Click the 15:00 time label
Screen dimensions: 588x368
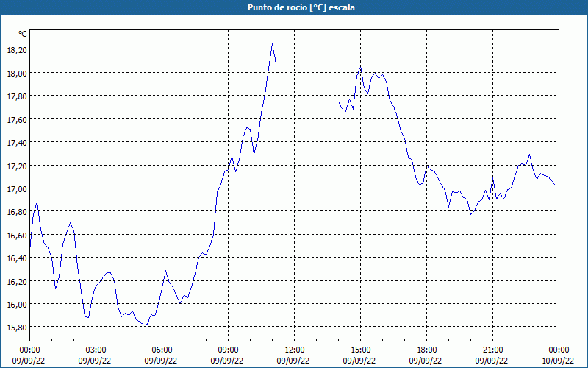(x=361, y=350)
